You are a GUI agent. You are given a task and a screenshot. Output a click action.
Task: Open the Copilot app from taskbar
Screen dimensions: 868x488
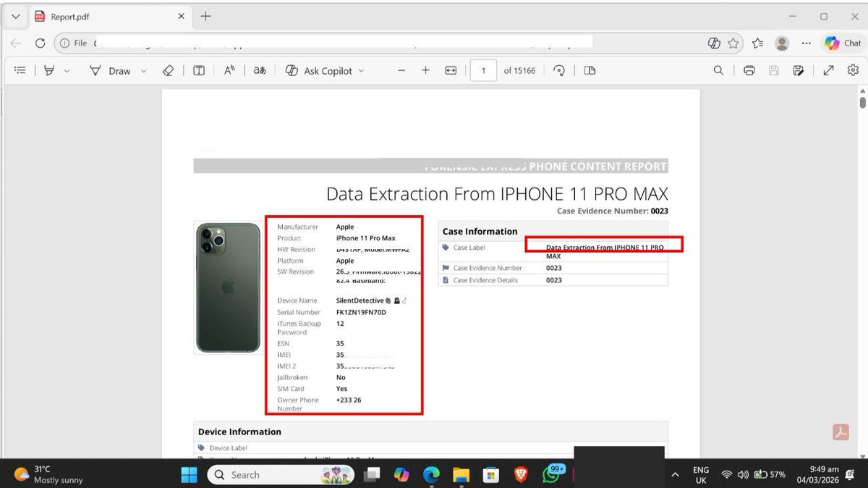[401, 474]
